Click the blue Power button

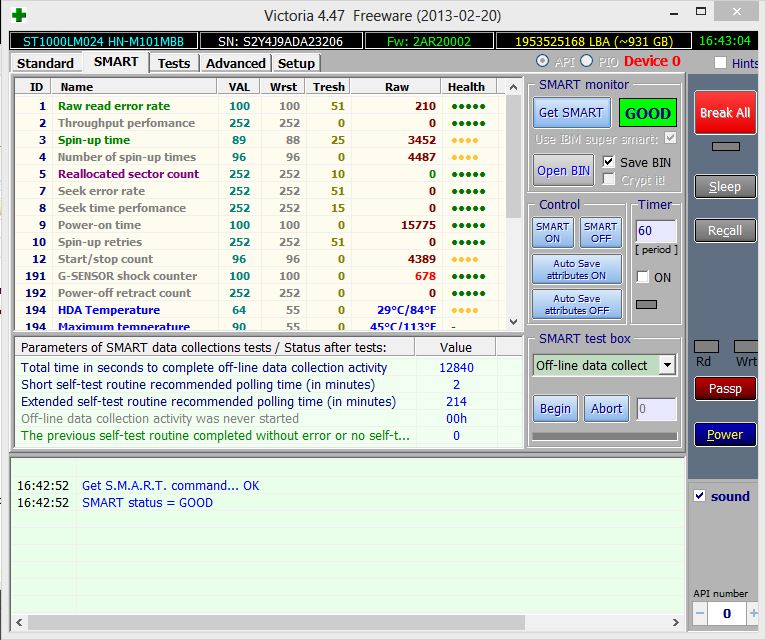(725, 435)
